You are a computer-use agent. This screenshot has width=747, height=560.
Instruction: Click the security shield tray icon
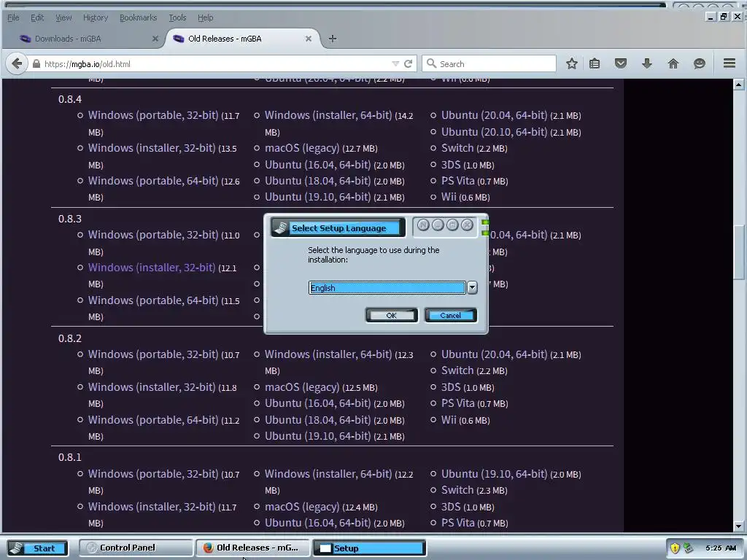[675, 548]
